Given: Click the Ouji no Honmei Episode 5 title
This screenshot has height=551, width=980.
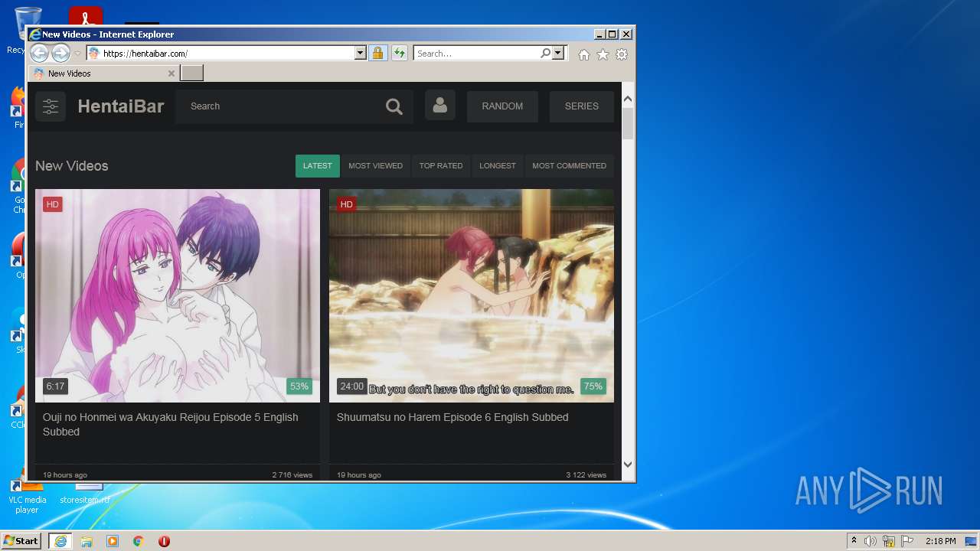Looking at the screenshot, I should 171,425.
